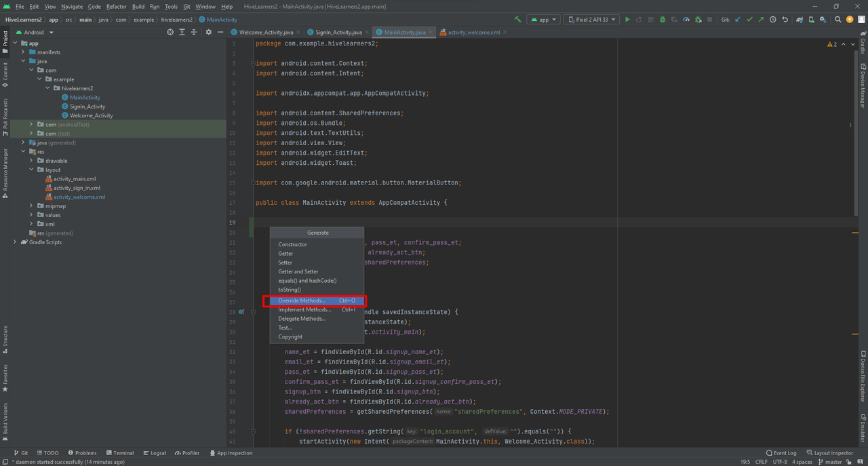Choose Constructor in the Generate popup
The width and height of the screenshot is (868, 466).
pos(317,244)
